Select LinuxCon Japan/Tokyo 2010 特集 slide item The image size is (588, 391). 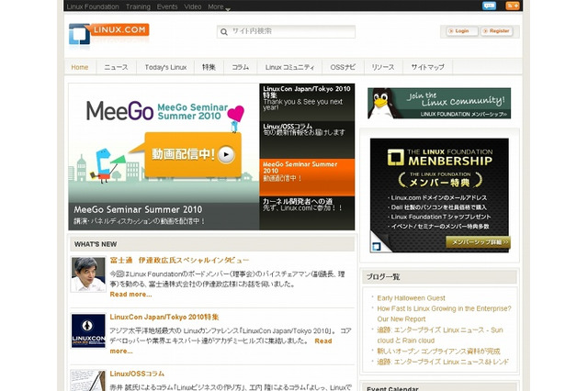pos(307,102)
